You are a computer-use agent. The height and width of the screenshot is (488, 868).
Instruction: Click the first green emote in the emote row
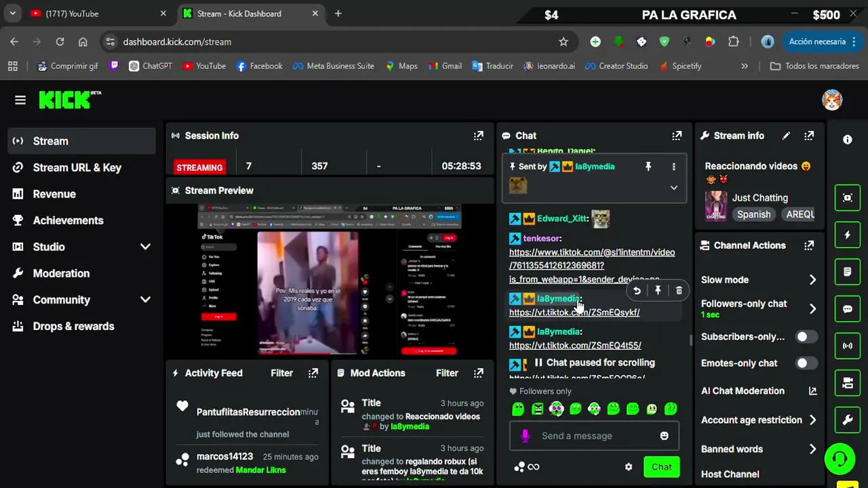coord(518,409)
